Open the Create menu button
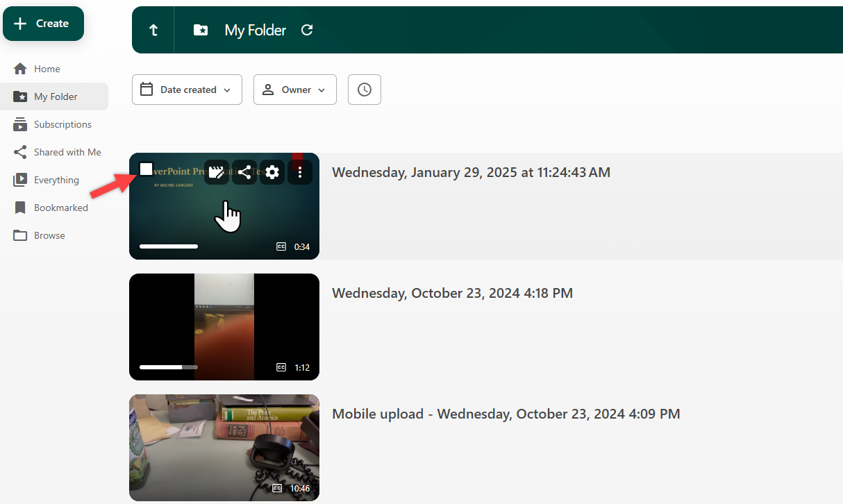Screen dimensions: 843x504 pos(43,24)
